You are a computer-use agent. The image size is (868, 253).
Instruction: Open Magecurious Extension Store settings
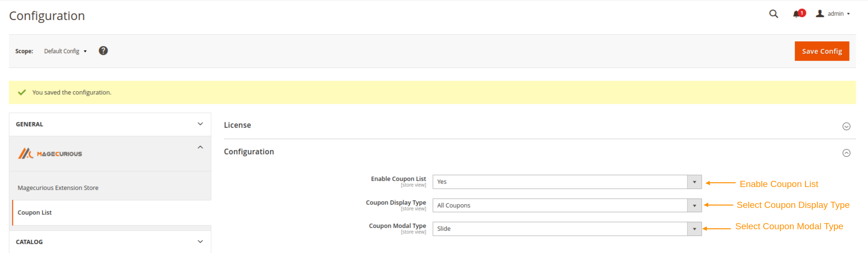pos(58,188)
